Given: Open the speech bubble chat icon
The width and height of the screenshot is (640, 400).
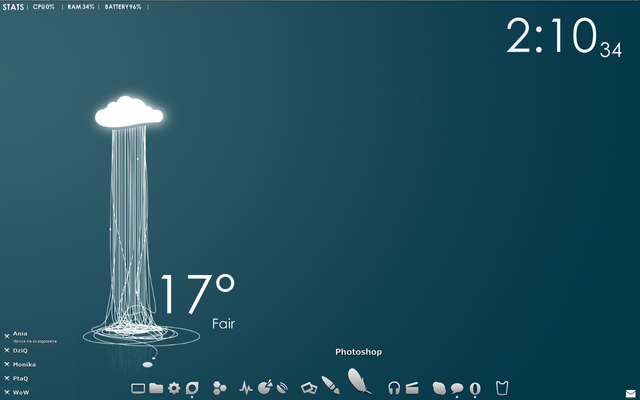Looking at the screenshot, I should pos(457,388).
